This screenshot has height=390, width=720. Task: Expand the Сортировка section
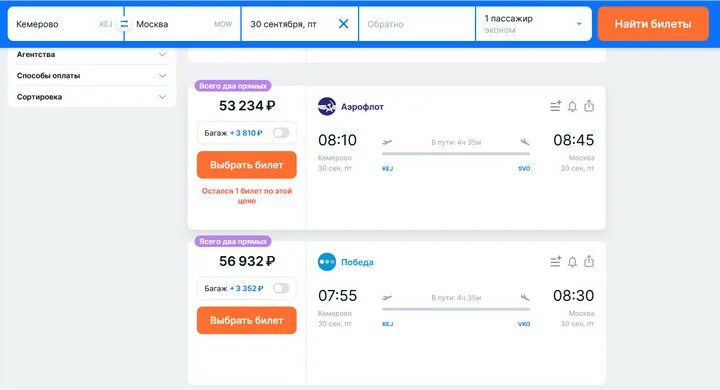pyautogui.click(x=91, y=97)
